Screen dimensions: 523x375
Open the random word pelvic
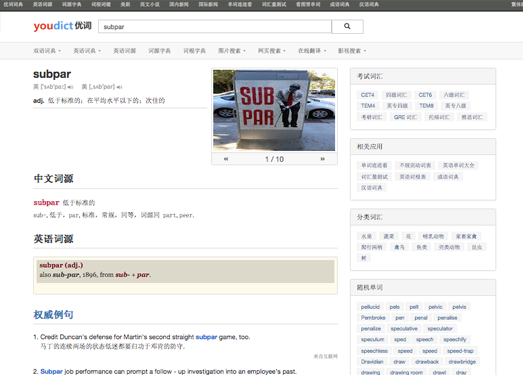[x=435, y=307]
